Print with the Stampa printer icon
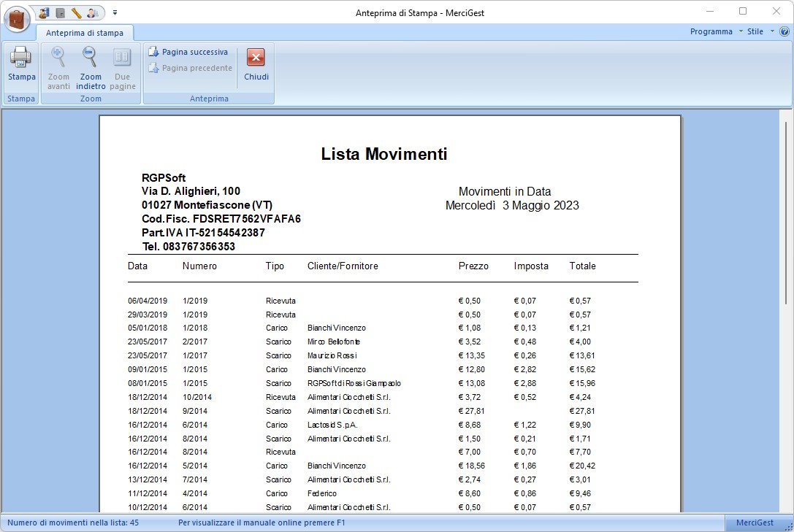Screen dimensions: 794x532 point(21,63)
